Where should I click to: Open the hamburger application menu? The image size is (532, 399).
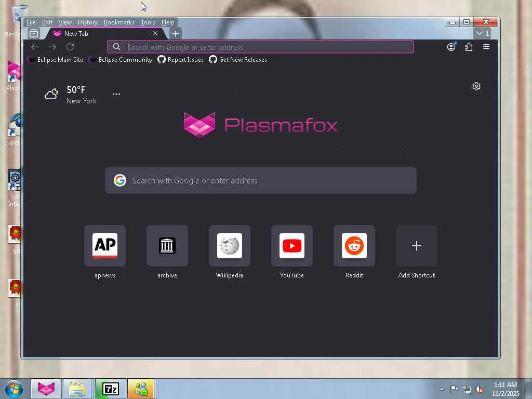pos(486,47)
